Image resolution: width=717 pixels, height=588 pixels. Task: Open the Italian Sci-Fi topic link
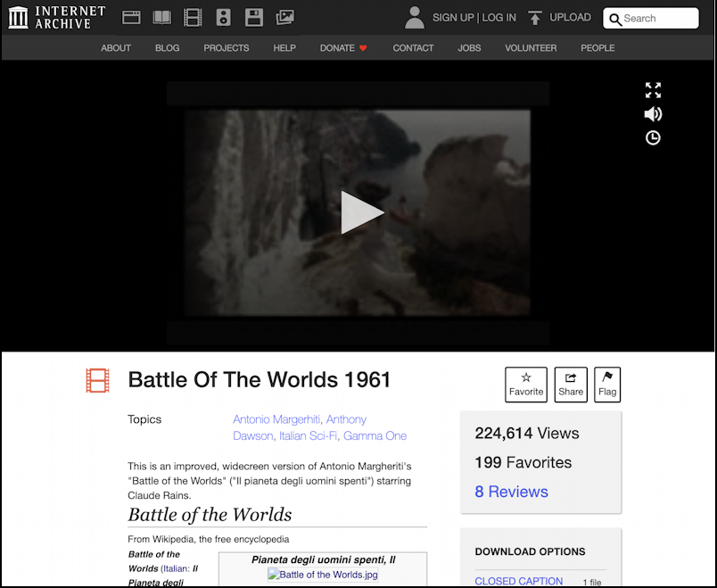(x=308, y=436)
